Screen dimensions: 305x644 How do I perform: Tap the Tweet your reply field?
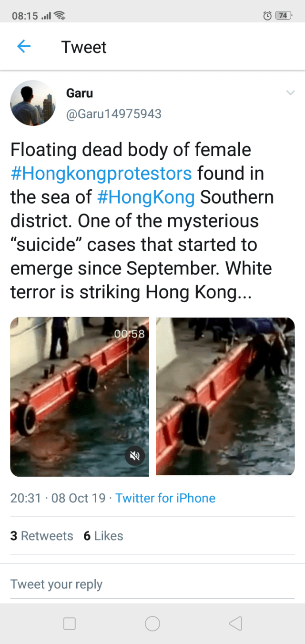152,584
